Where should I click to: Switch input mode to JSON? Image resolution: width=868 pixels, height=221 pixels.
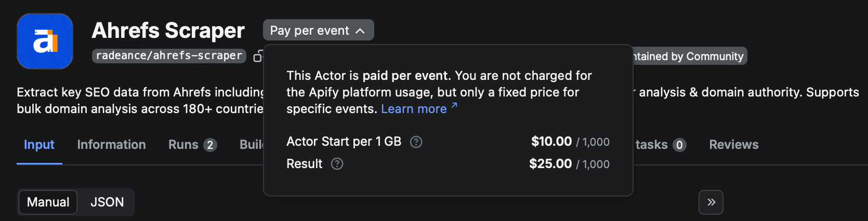click(x=107, y=202)
